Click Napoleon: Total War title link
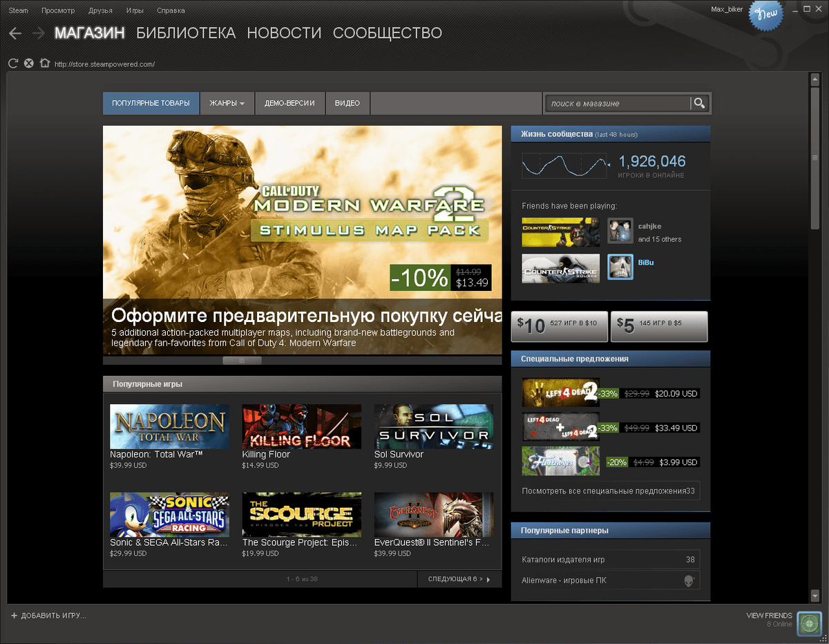The image size is (829, 644). 156,455
